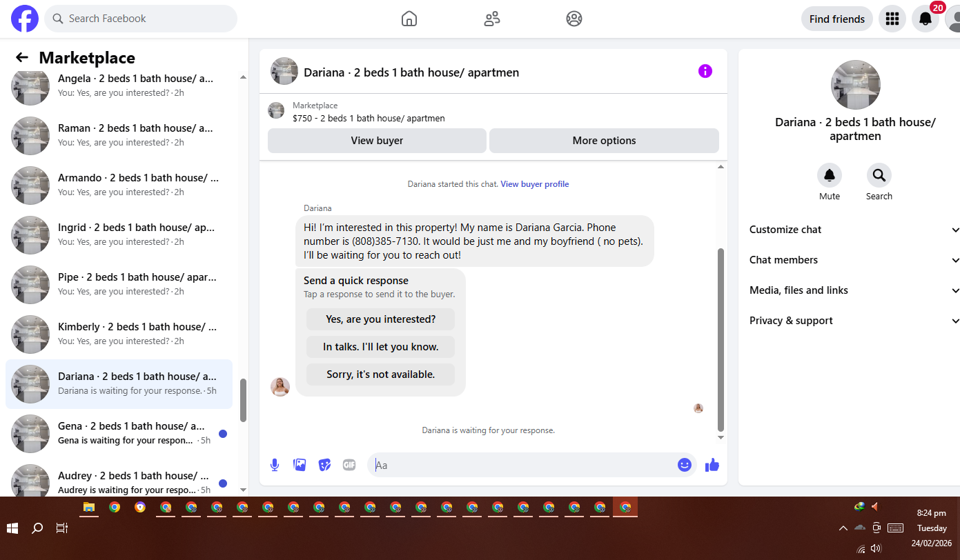
Task: Open the Pipe conversation
Action: tap(119, 285)
